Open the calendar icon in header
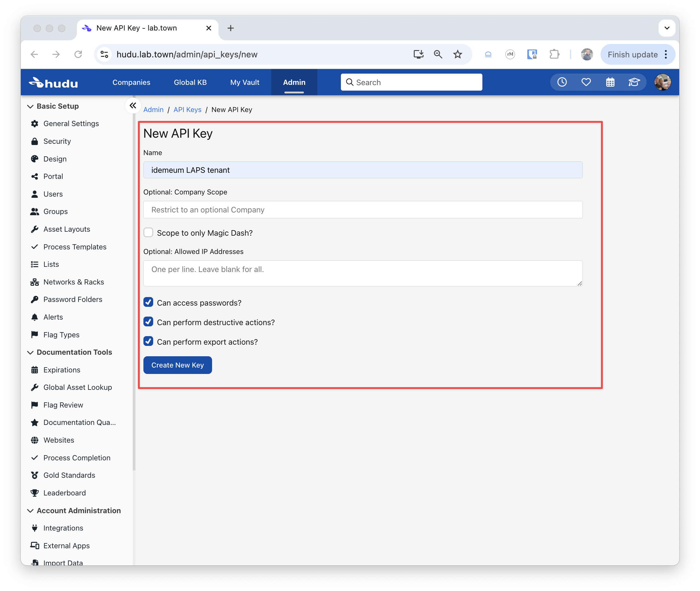700x591 pixels. pos(610,82)
